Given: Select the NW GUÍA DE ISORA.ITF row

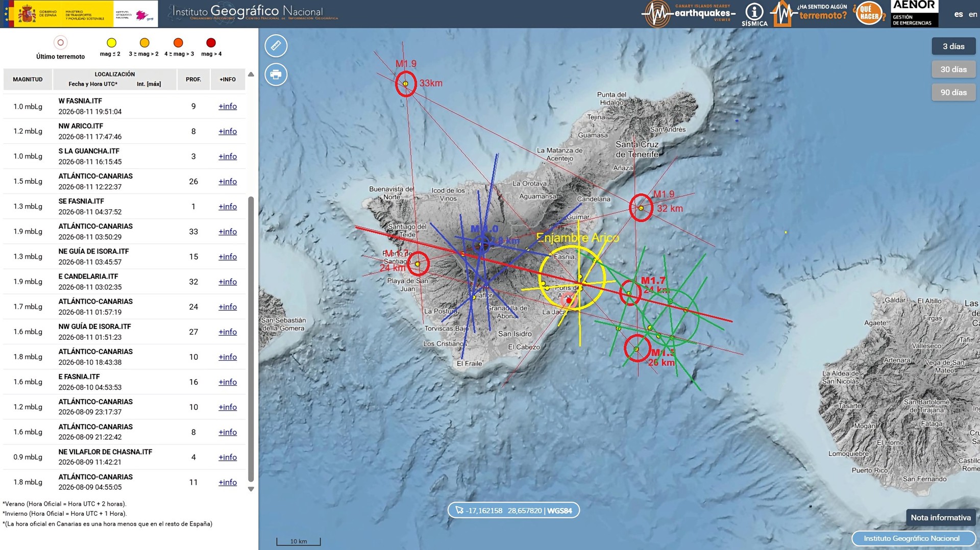Looking at the screenshot, I should pos(124,332).
